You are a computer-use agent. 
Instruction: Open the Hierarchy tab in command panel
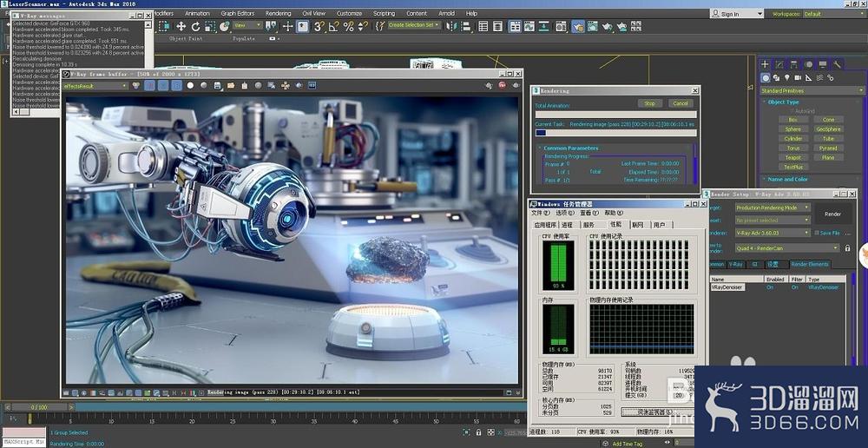[x=794, y=64]
